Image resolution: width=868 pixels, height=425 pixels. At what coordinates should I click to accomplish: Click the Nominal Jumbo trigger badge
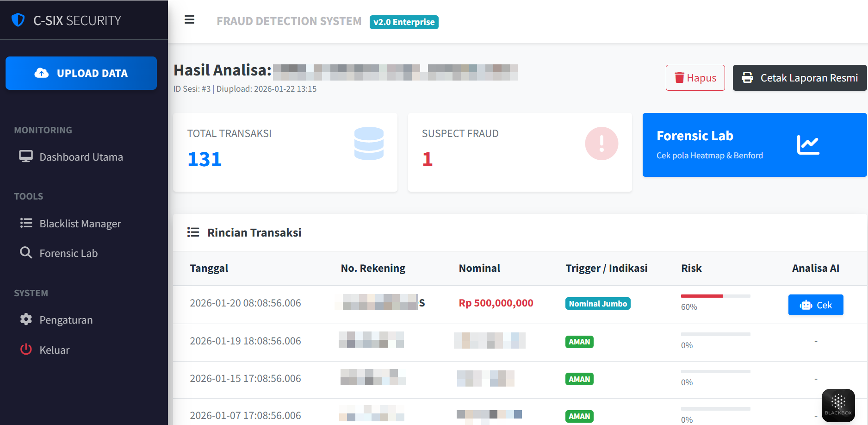click(597, 304)
